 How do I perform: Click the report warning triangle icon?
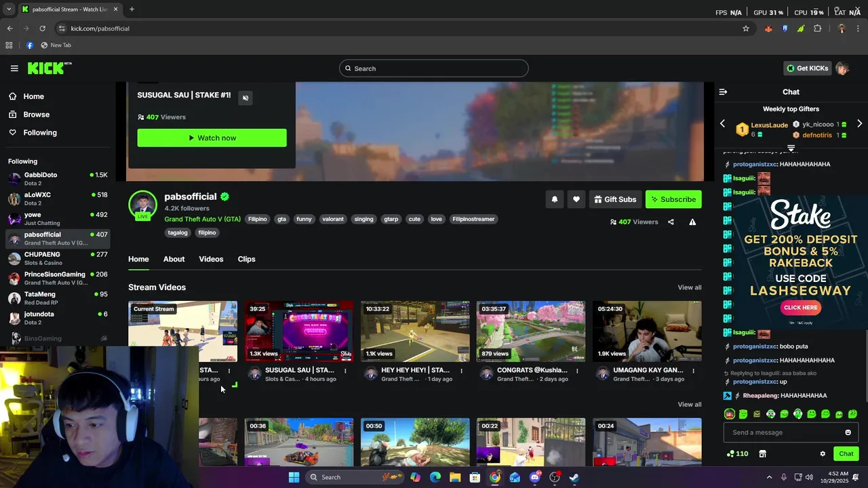click(692, 222)
